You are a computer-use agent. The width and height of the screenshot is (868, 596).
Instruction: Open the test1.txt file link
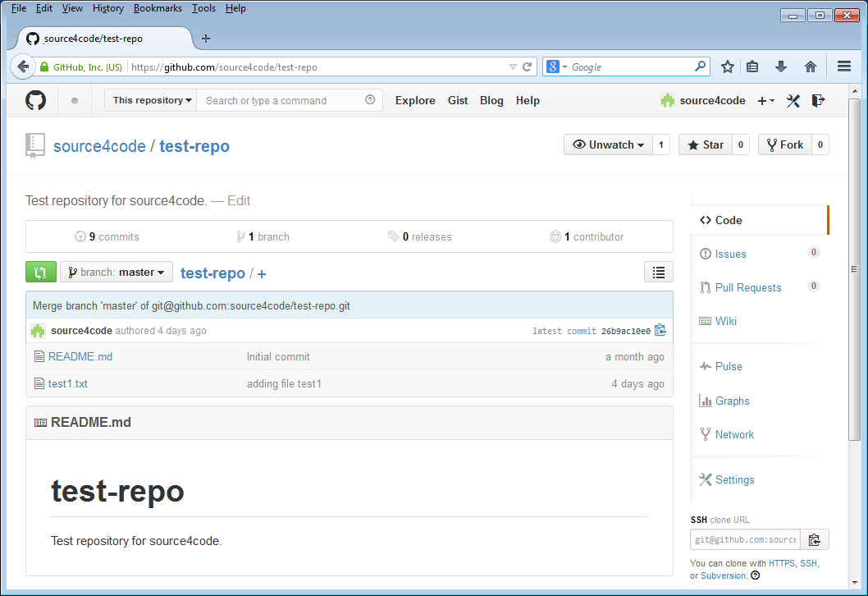pos(67,384)
